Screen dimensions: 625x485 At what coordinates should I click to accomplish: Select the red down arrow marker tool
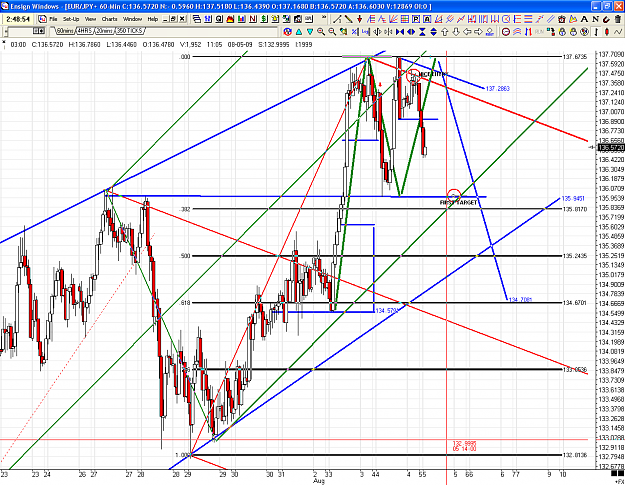(x=360, y=19)
